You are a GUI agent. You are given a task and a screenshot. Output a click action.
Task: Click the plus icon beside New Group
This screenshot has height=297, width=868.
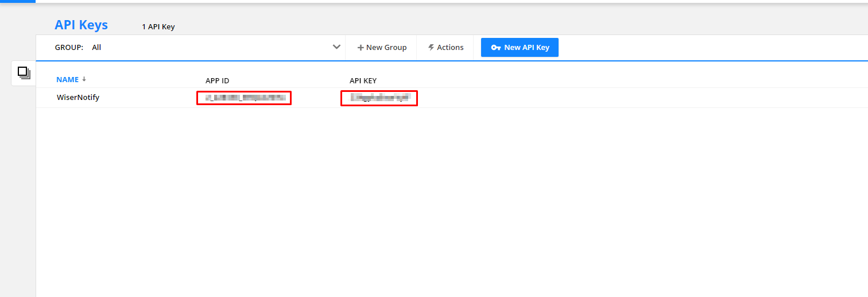(361, 48)
